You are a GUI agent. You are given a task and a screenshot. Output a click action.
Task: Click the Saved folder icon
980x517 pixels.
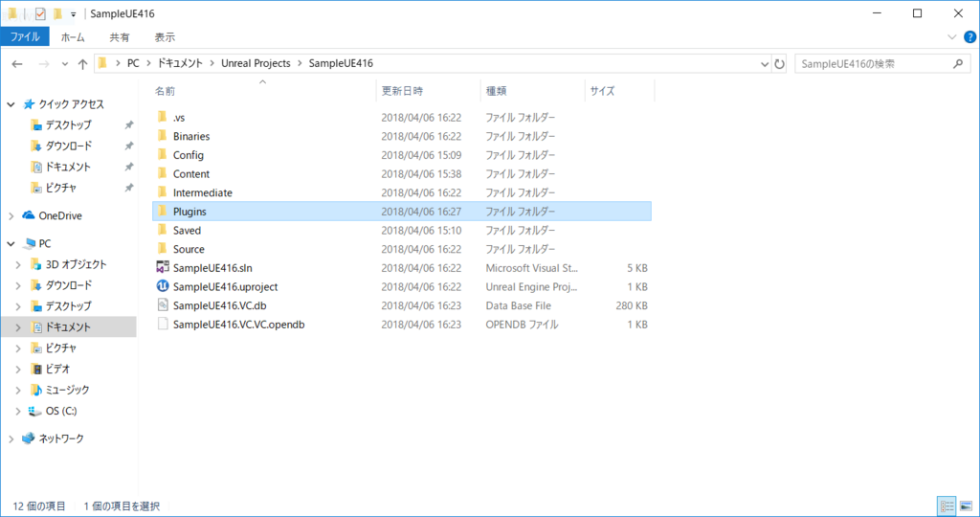point(163,230)
